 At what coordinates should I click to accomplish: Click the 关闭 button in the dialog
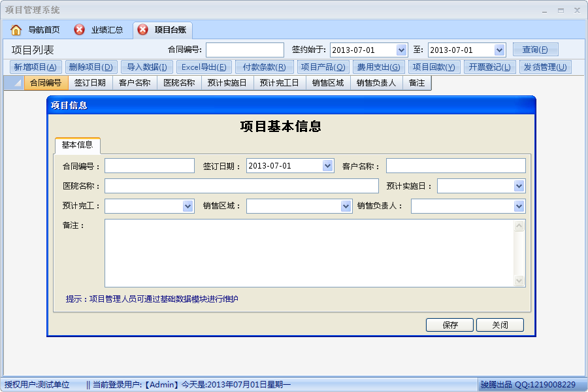pyautogui.click(x=500, y=325)
